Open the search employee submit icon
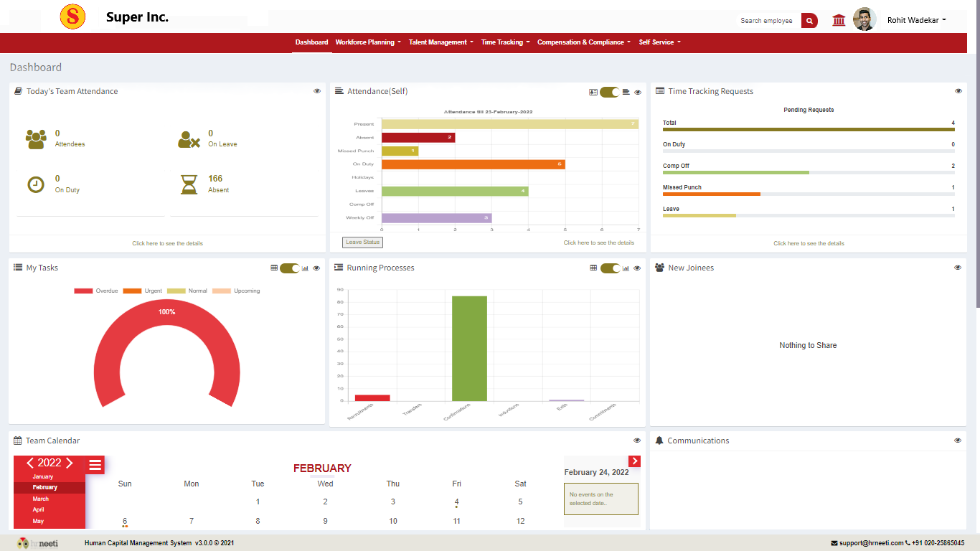The width and height of the screenshot is (980, 551). coord(809,21)
